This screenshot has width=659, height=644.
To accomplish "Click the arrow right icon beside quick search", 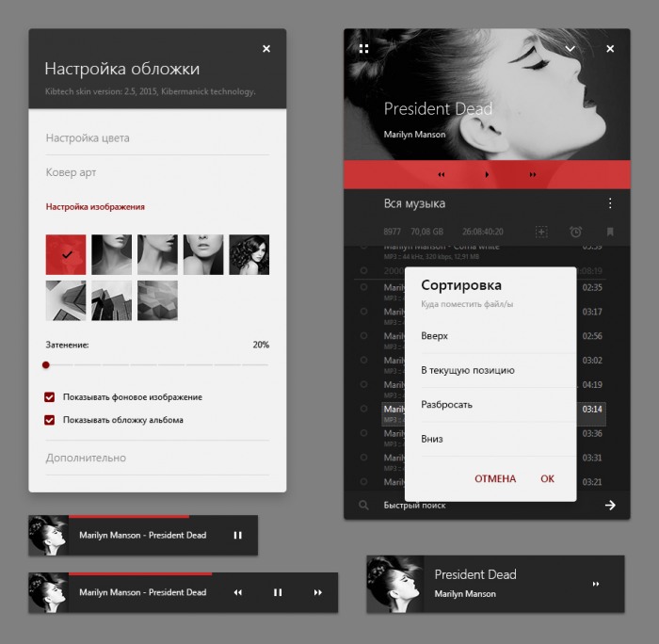I will (610, 506).
